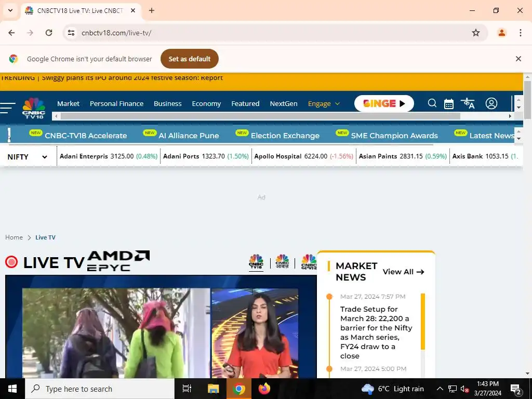The height and width of the screenshot is (399, 532).
Task: Open a new browser tab
Action: pos(152,10)
